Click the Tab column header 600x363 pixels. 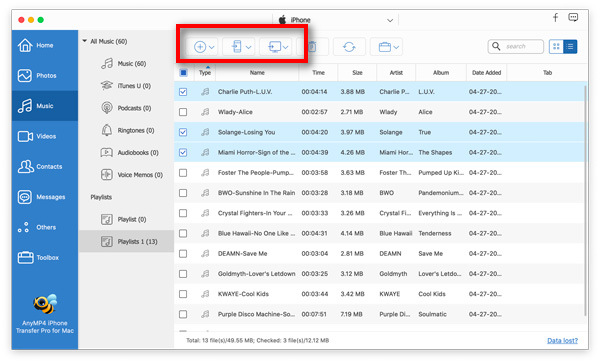547,72
